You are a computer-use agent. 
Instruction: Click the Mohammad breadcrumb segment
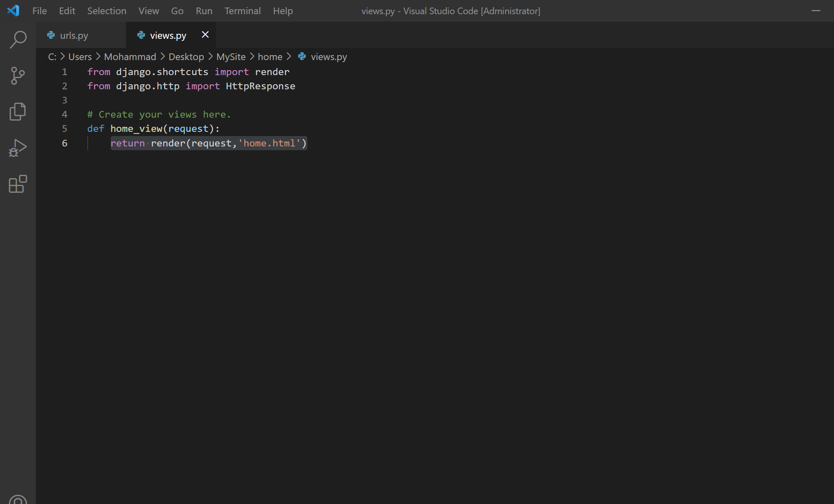click(x=130, y=57)
